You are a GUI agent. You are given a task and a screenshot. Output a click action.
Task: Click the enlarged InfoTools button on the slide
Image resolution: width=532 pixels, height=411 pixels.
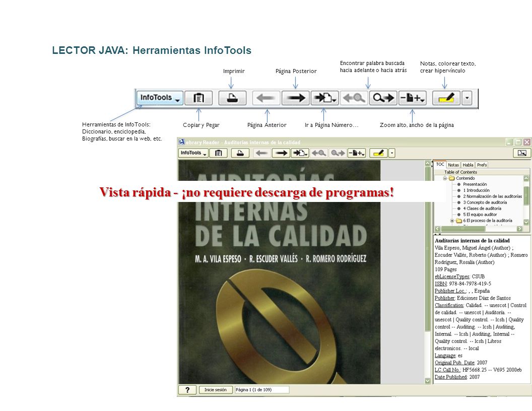[x=160, y=98]
